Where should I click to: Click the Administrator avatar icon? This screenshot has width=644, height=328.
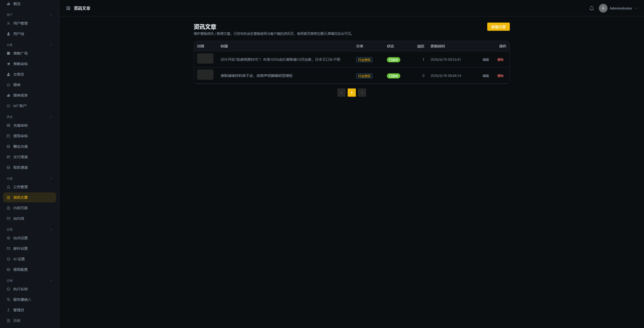pos(603,8)
